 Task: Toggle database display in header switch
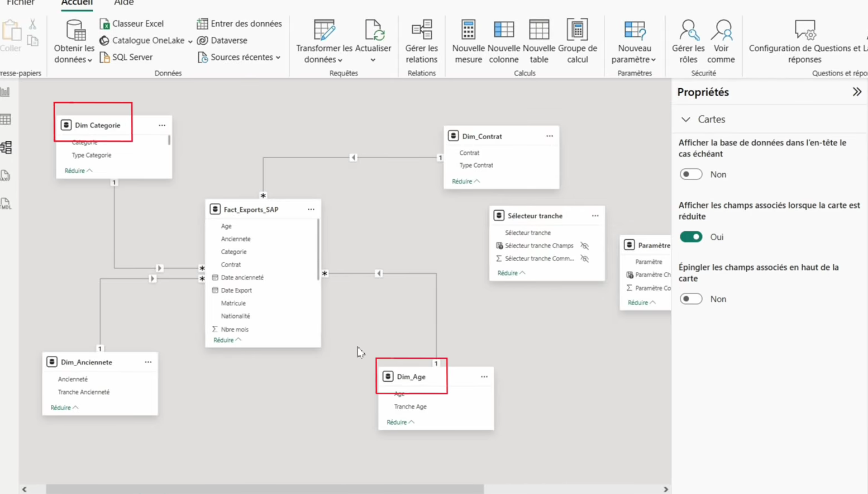691,174
